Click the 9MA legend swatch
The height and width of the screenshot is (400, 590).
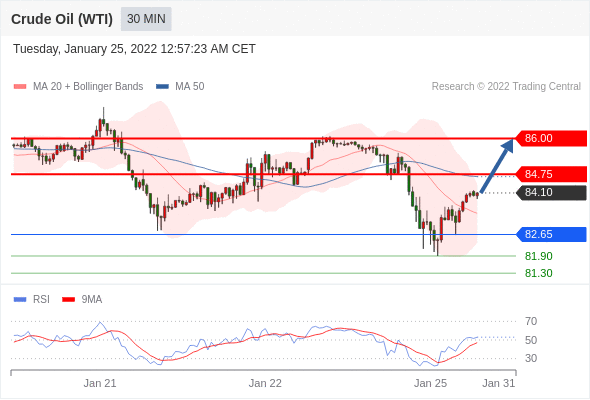[68, 300]
